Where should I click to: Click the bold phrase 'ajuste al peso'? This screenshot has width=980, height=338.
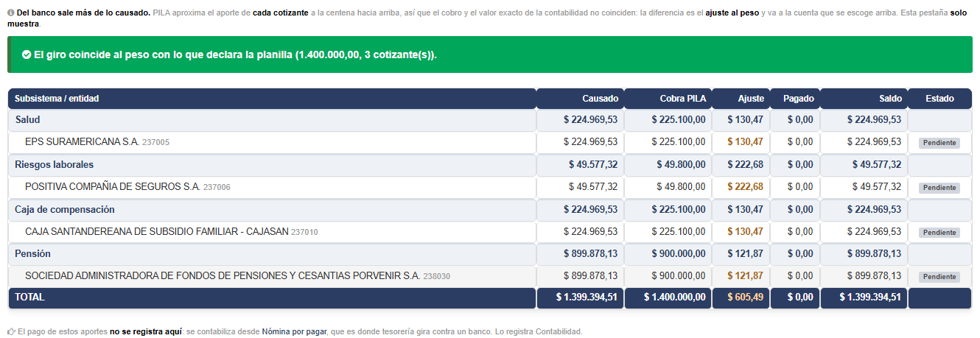732,13
